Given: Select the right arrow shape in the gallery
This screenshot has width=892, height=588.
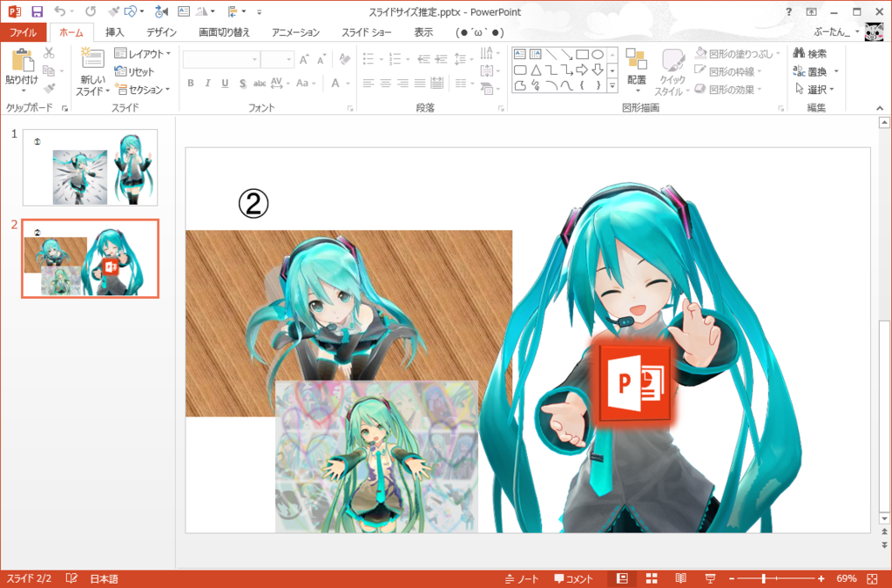Looking at the screenshot, I should tap(582, 70).
